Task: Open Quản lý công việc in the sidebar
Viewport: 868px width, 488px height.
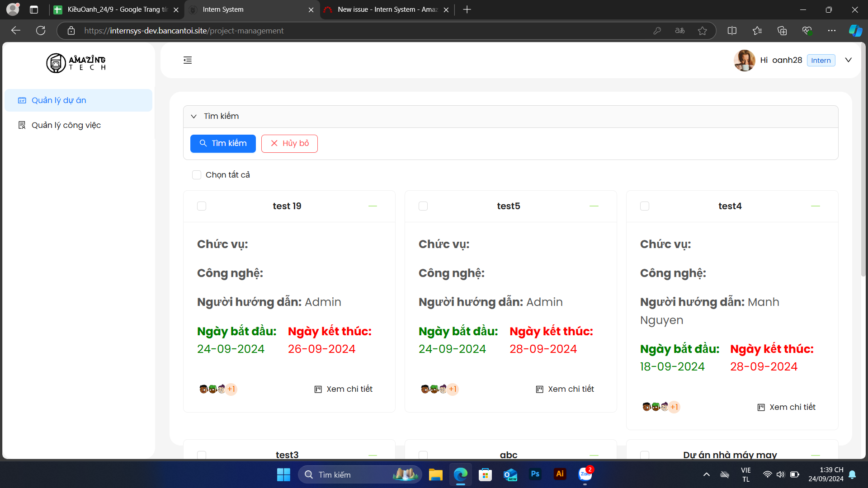Action: pyautogui.click(x=66, y=125)
